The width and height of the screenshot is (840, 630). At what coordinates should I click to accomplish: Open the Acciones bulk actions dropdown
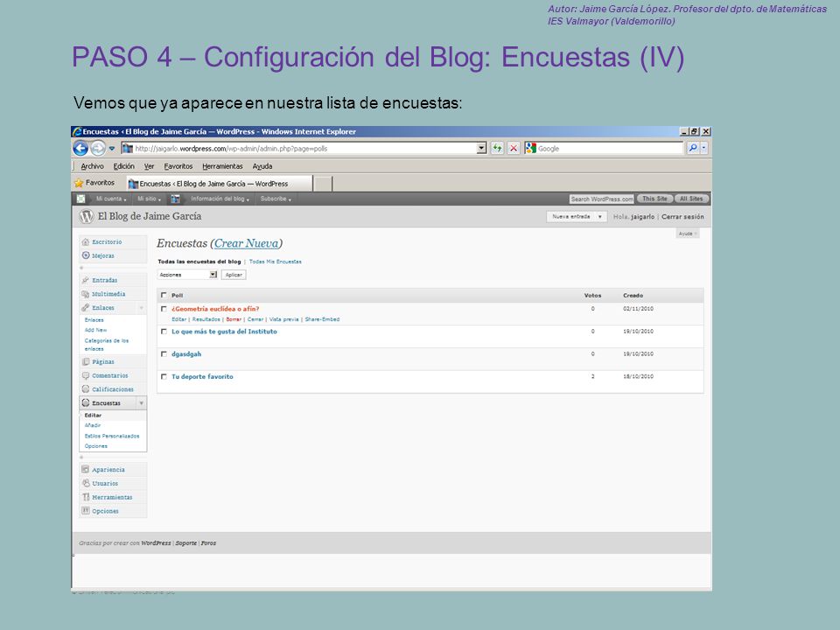pos(187,274)
